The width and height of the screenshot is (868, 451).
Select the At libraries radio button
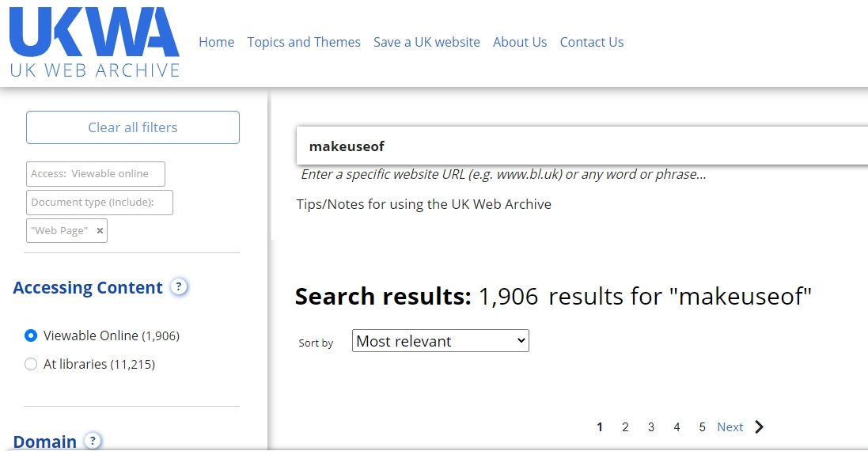coord(31,363)
